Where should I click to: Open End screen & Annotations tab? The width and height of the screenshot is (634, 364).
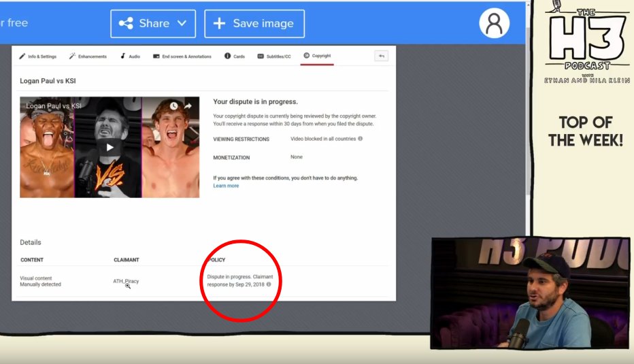[182, 56]
